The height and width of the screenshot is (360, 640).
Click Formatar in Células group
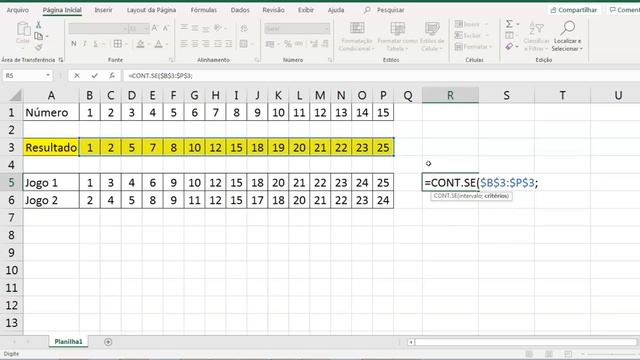coord(473,47)
